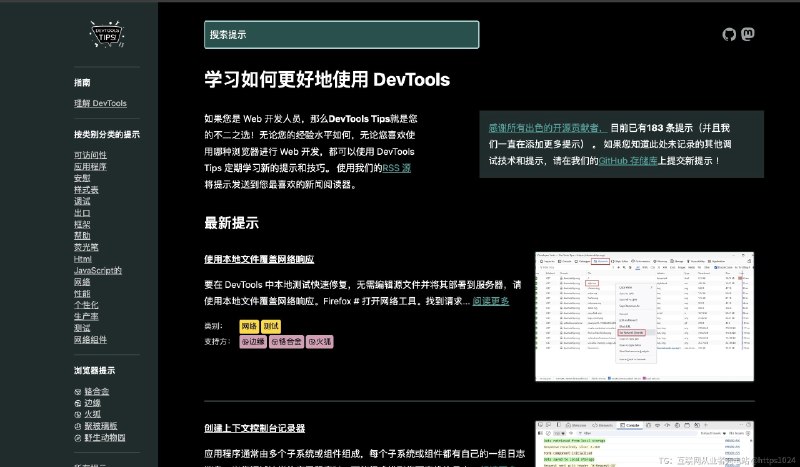Viewport: 800px width, 467px height.
Task: Open the Mastodon icon link
Action: tap(747, 34)
